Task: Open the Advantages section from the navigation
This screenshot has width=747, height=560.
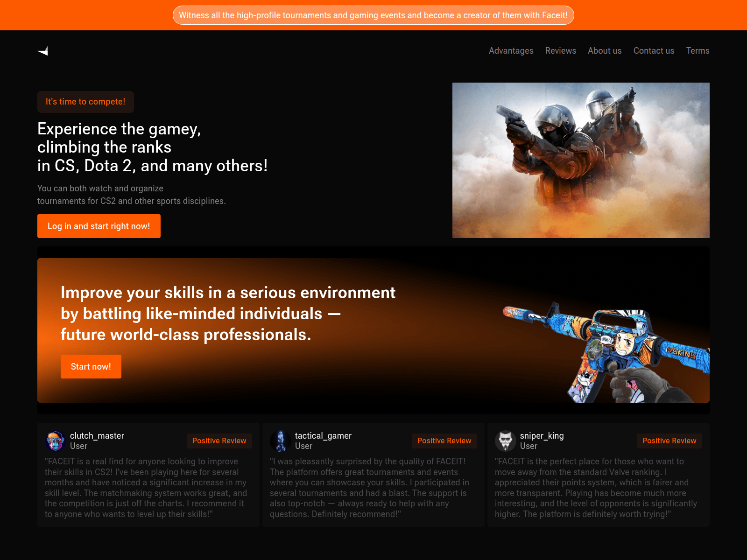Action: (511, 51)
